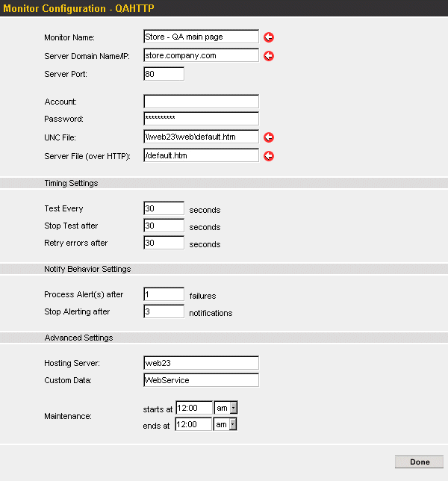Click the starts at label
This screenshot has height=481, width=448.
click(158, 409)
